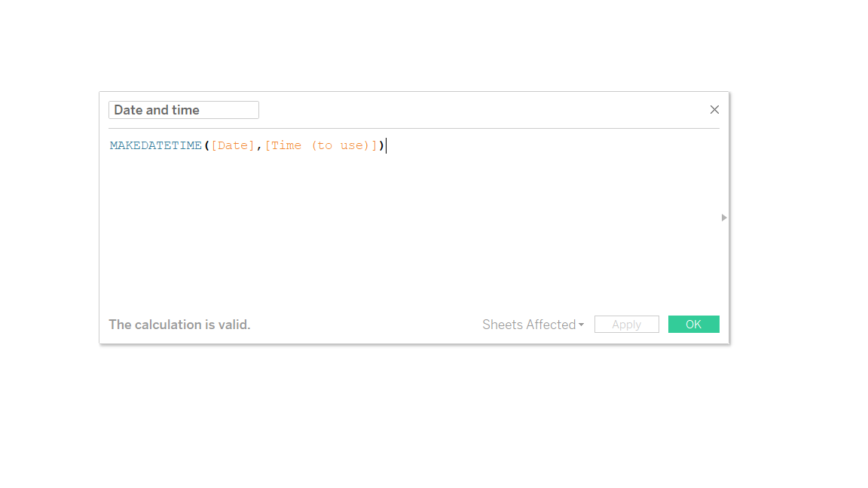This screenshot has height=488, width=868.
Task: Click the [Time (to use)] field reference
Action: point(320,145)
